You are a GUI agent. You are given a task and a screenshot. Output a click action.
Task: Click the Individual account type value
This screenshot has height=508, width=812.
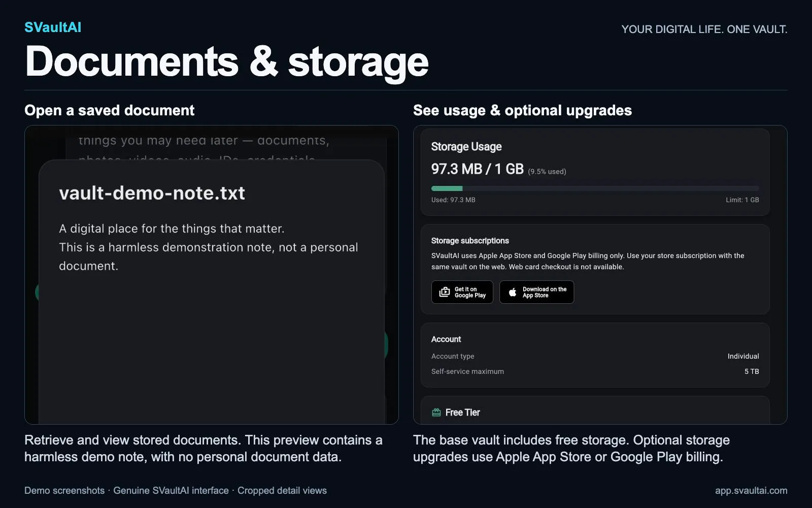point(743,357)
